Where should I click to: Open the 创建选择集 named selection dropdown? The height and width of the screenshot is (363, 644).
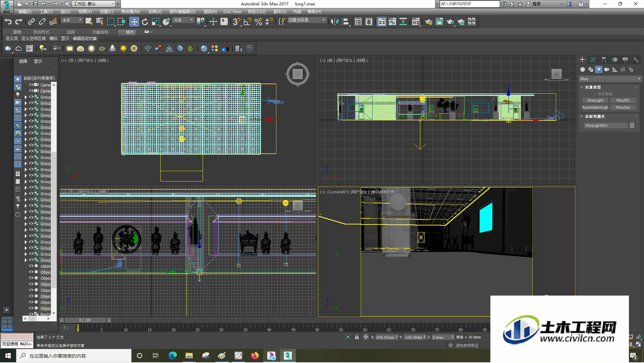[307, 20]
